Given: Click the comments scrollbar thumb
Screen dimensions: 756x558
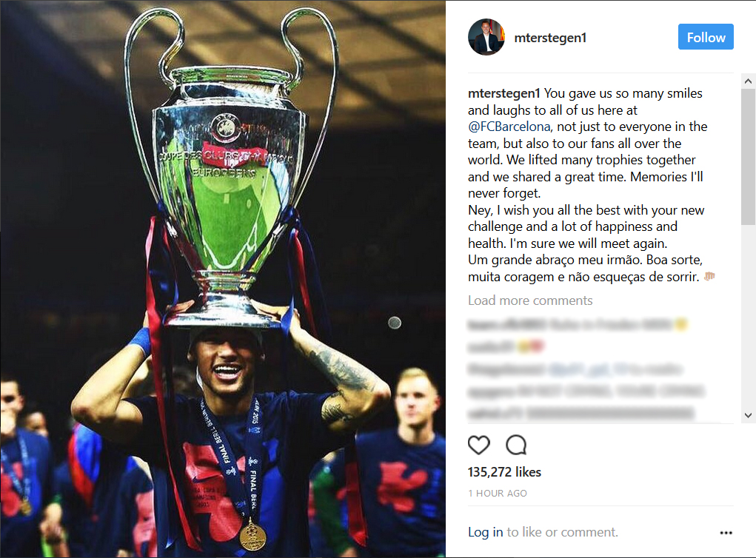Looking at the screenshot, I should click(x=748, y=157).
